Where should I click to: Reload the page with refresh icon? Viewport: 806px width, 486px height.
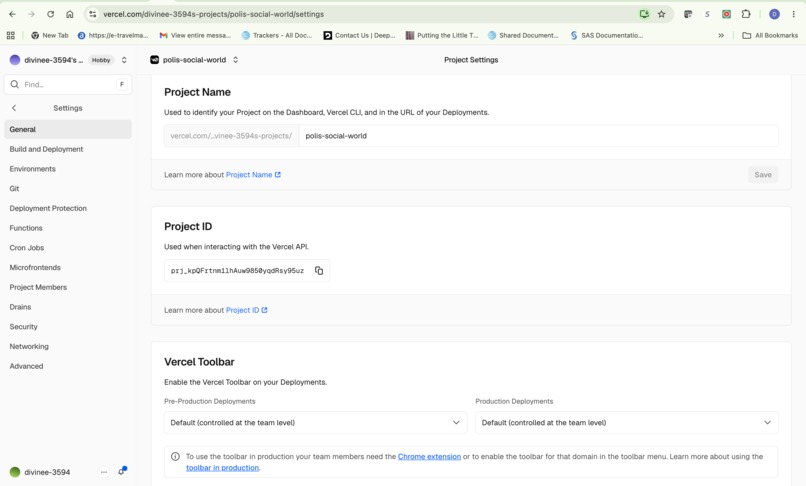[50, 14]
